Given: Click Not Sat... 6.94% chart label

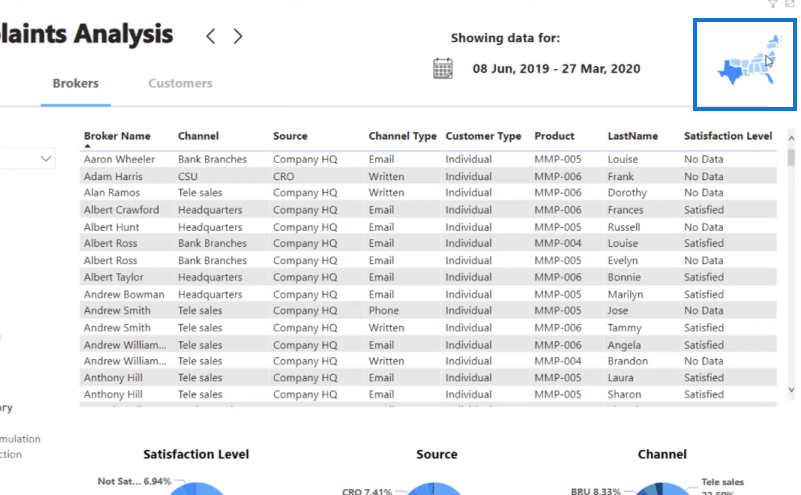Looking at the screenshot, I should tap(134, 481).
